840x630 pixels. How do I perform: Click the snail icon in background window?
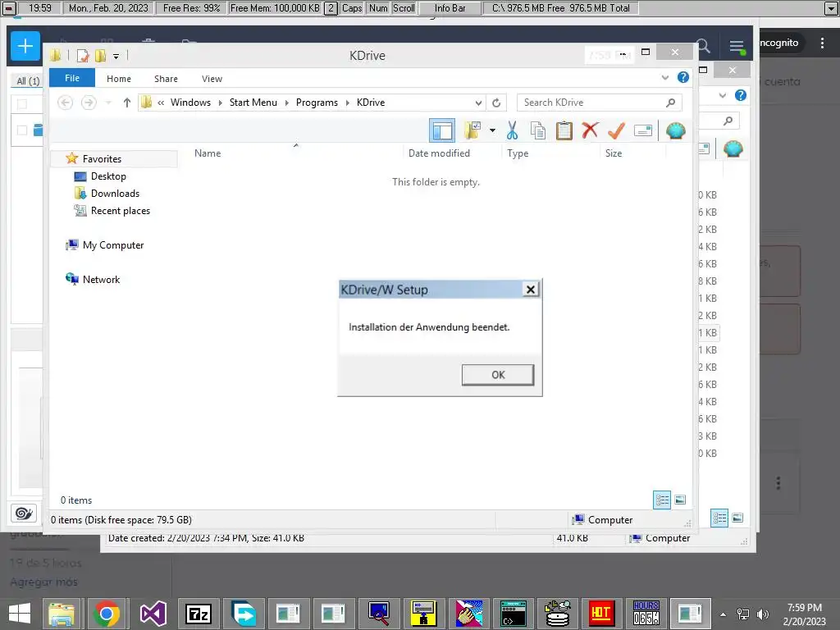pos(24,514)
